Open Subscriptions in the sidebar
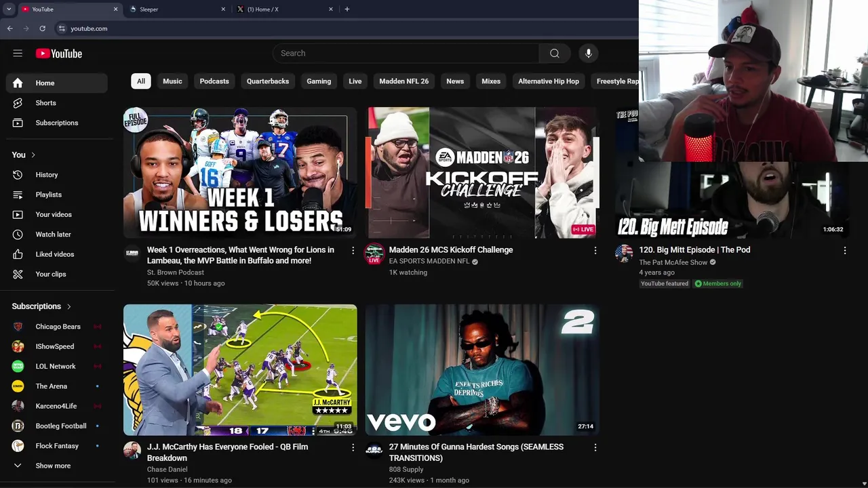 [57, 123]
